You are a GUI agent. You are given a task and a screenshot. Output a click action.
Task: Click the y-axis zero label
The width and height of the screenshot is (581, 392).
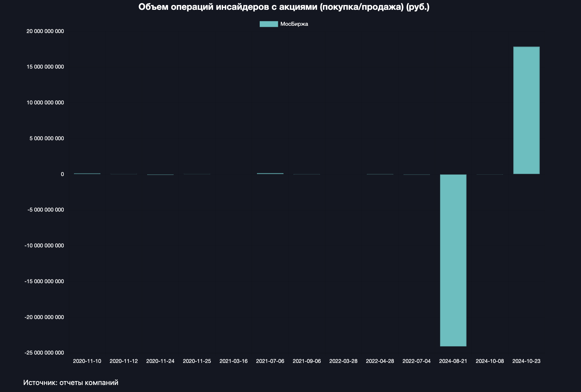pyautogui.click(x=62, y=174)
